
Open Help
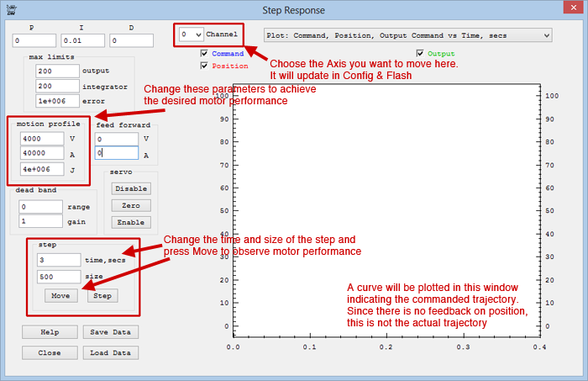point(50,332)
